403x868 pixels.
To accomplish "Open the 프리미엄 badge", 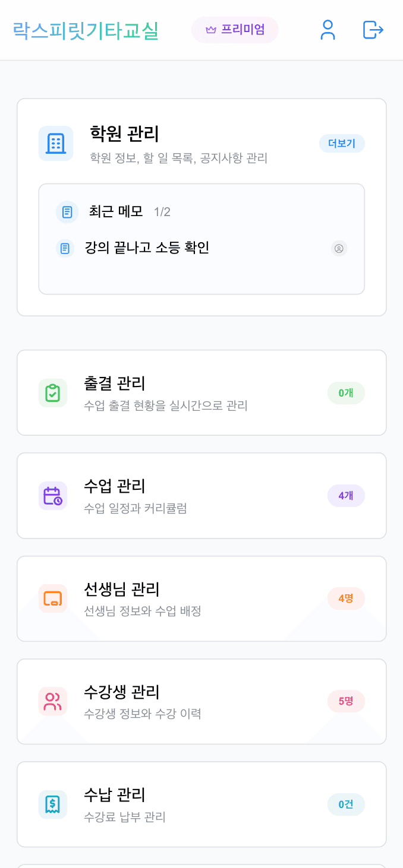I will tap(235, 29).
